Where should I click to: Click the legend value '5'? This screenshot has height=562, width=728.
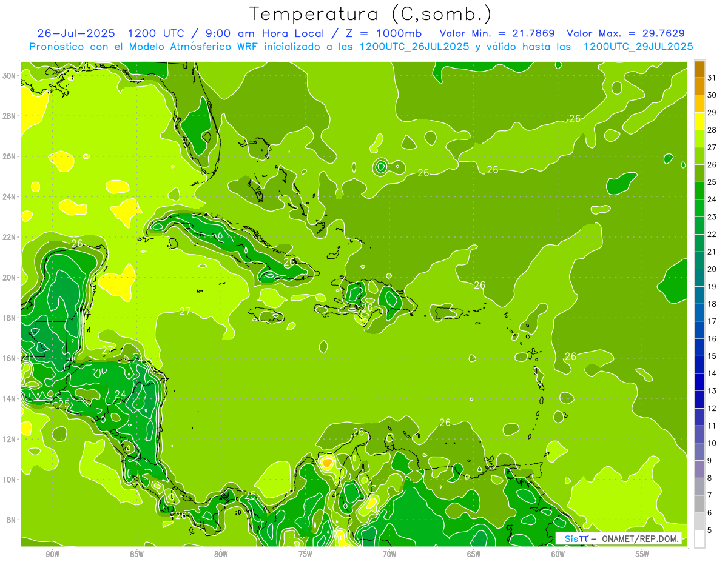[710, 530]
